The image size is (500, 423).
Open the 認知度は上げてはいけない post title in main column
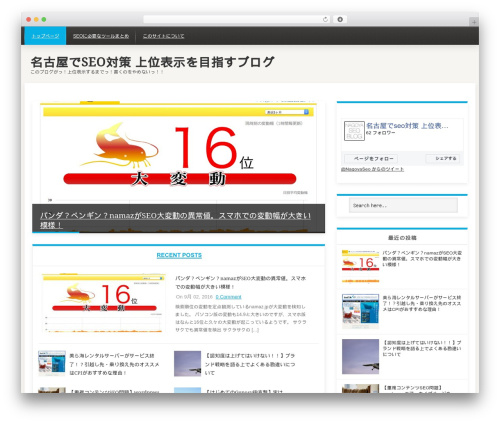click(250, 364)
